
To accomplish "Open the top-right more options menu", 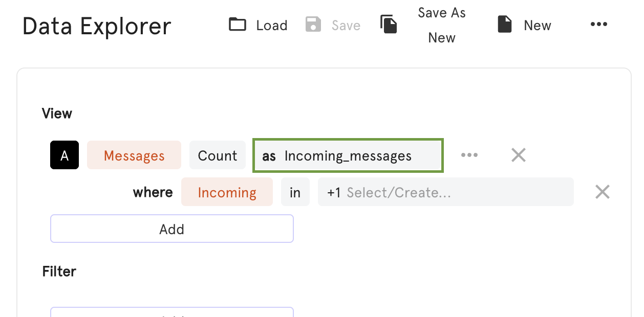I will 599,24.
